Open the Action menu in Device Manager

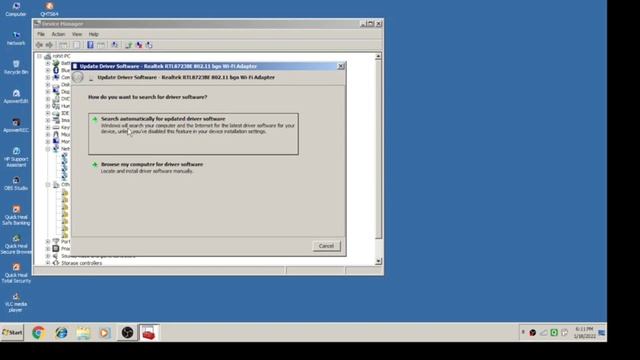coord(58,34)
